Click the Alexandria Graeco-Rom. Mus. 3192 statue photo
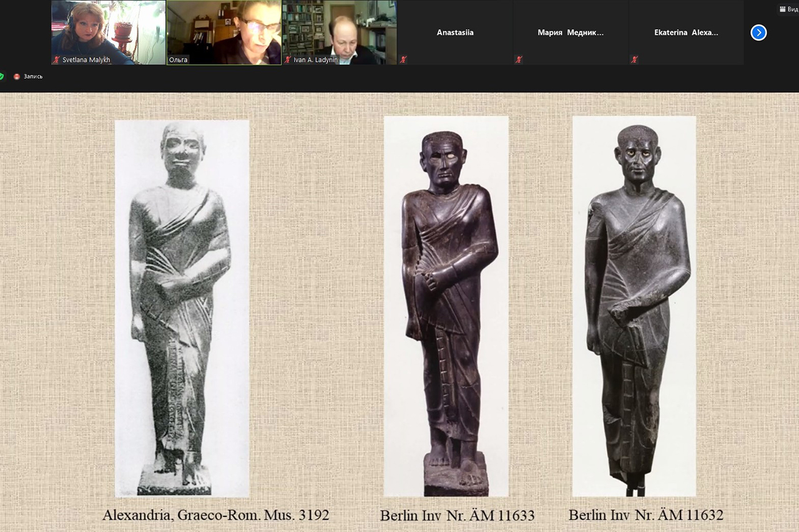This screenshot has width=799, height=532. pos(182,309)
